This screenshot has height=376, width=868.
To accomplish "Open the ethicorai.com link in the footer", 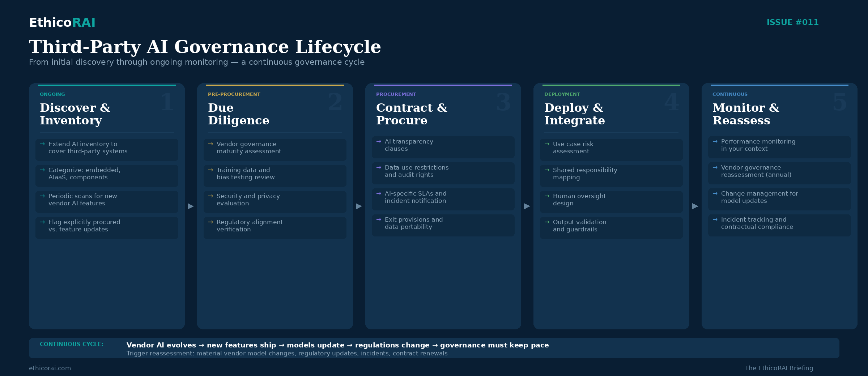I will coord(50,368).
